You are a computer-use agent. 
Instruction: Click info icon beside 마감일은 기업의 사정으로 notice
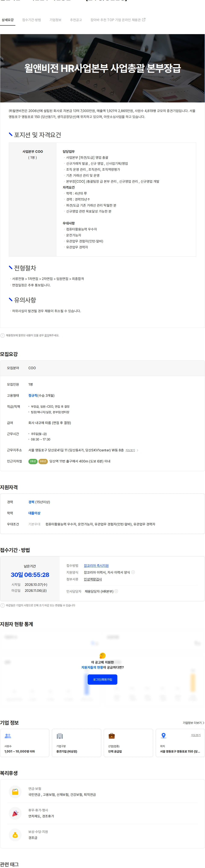[x=3, y=605]
